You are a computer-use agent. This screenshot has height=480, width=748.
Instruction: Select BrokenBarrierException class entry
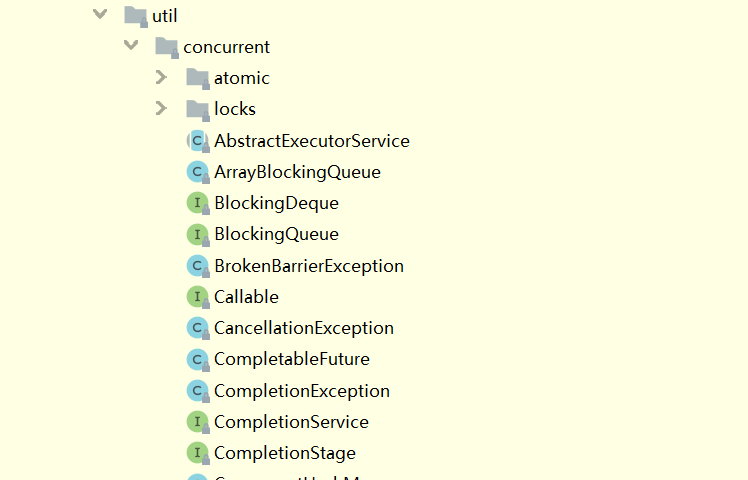[309, 266]
